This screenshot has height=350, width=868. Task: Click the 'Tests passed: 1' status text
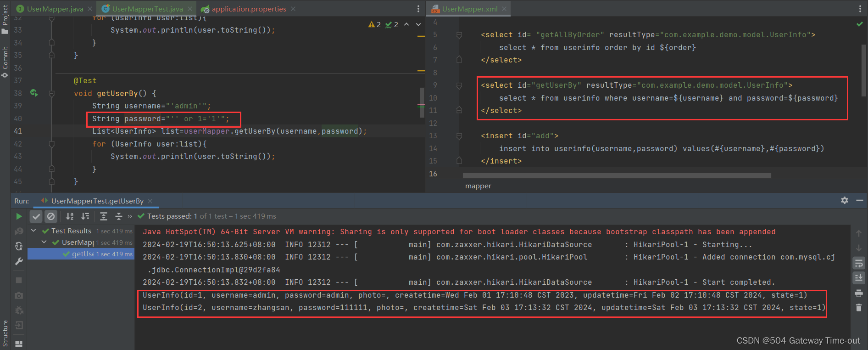coord(172,216)
